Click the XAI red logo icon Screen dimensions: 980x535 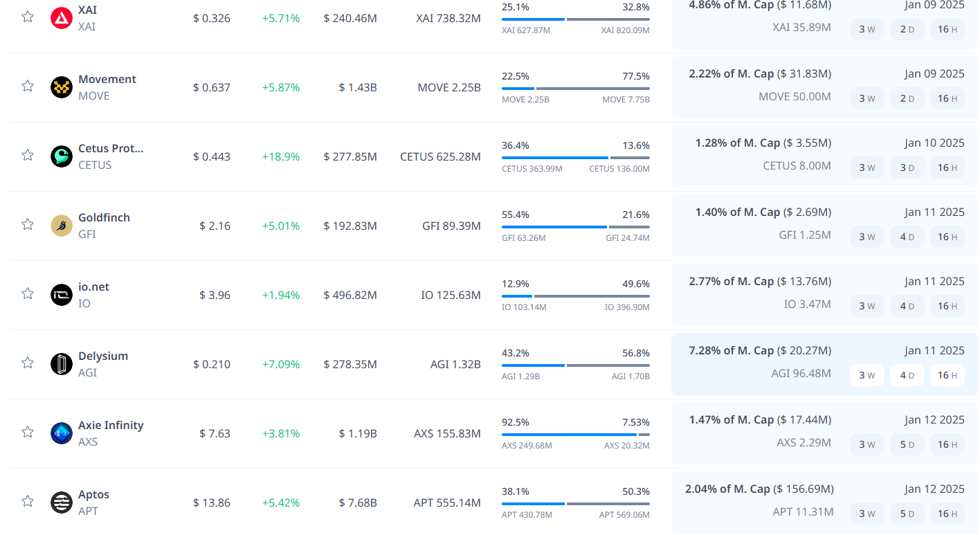[62, 18]
